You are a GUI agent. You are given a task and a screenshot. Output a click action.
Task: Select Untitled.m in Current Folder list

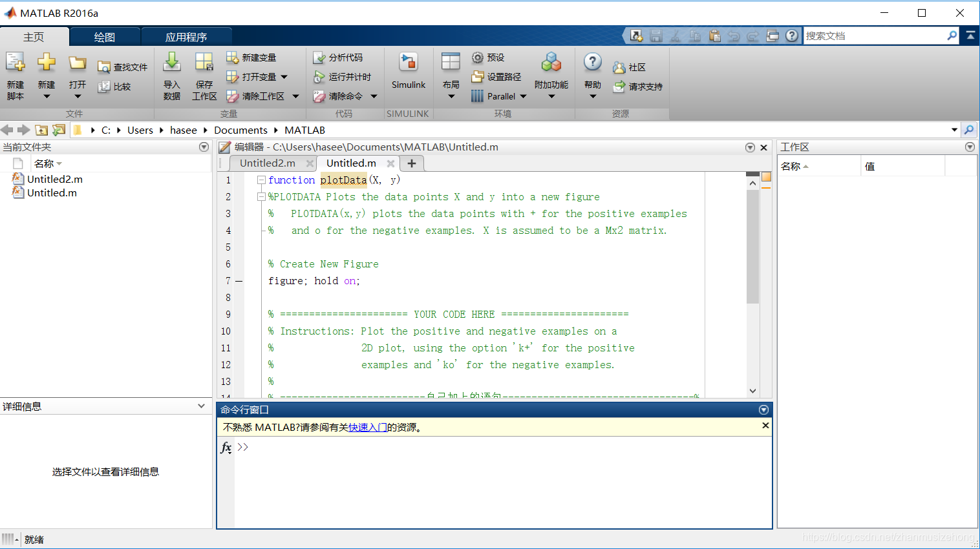point(52,192)
